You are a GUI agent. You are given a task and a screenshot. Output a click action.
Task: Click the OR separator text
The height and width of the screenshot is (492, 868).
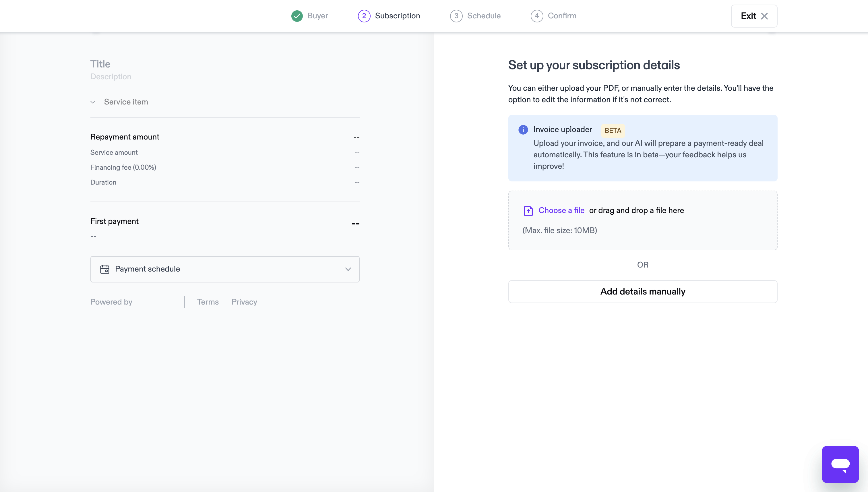(643, 265)
